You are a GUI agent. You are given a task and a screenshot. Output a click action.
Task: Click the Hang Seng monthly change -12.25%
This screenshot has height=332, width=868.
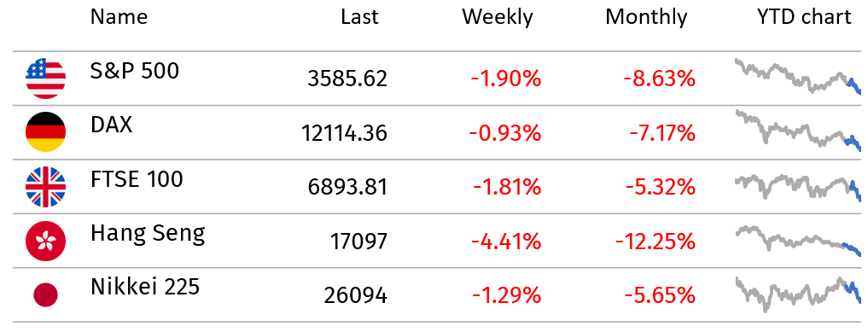[655, 242]
